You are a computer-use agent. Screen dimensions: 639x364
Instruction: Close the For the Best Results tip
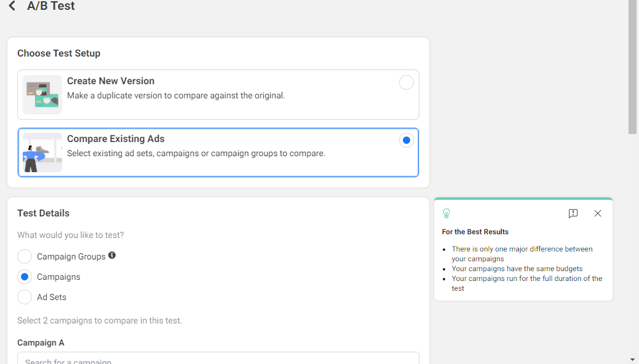[598, 213]
